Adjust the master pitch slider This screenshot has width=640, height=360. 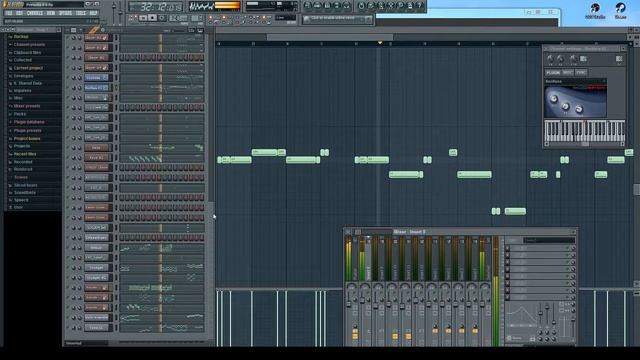[x=120, y=12]
